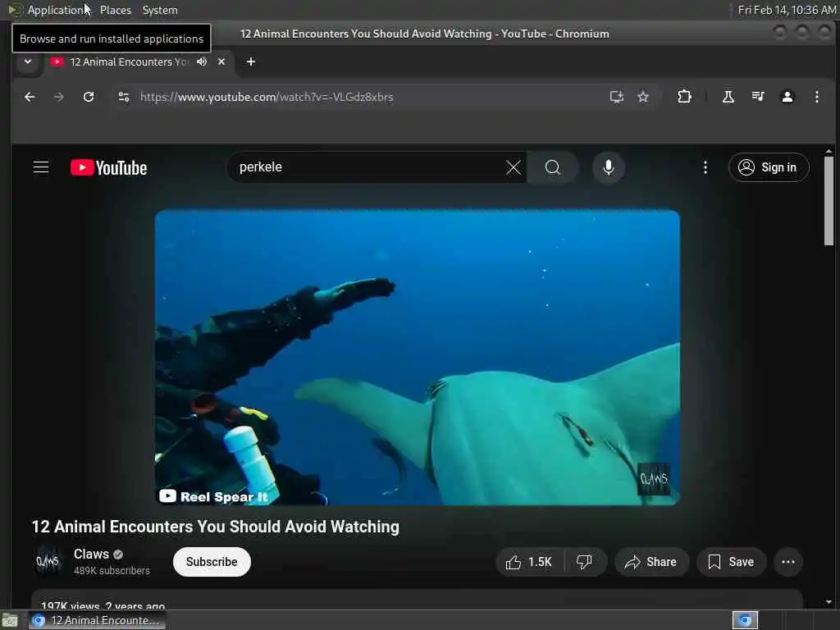This screenshot has width=840, height=630.
Task: Open the Extensions puzzle icon
Action: pos(684,97)
